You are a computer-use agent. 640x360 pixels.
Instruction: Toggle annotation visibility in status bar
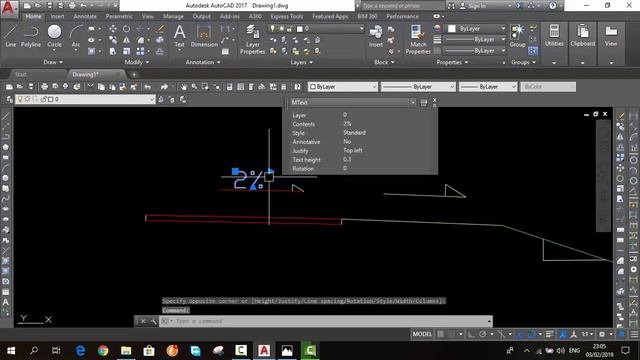tap(563, 334)
